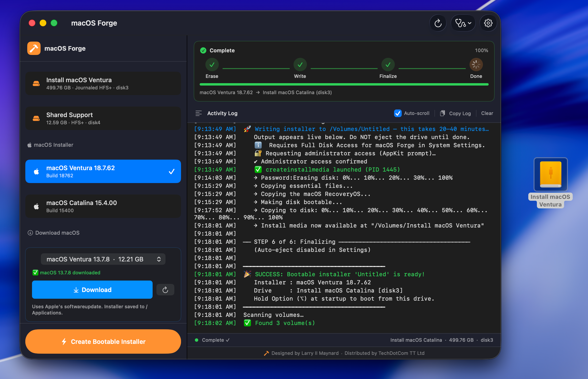Click the STEP 6 of 6: Finalizing log line
588x379 pixels.
coord(332,242)
